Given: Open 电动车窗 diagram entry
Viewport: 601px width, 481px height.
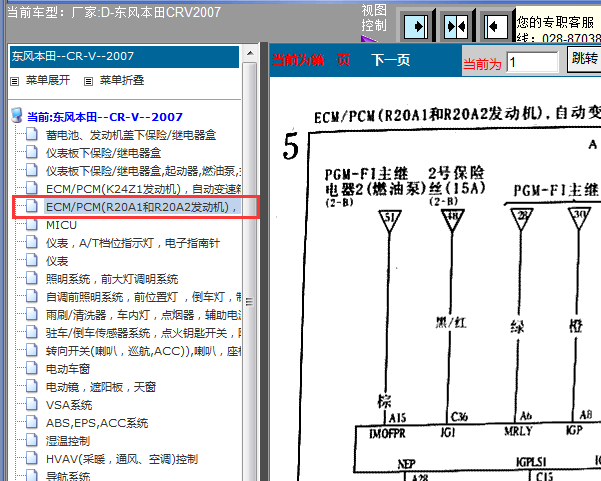Looking at the screenshot, I should pos(68,369).
